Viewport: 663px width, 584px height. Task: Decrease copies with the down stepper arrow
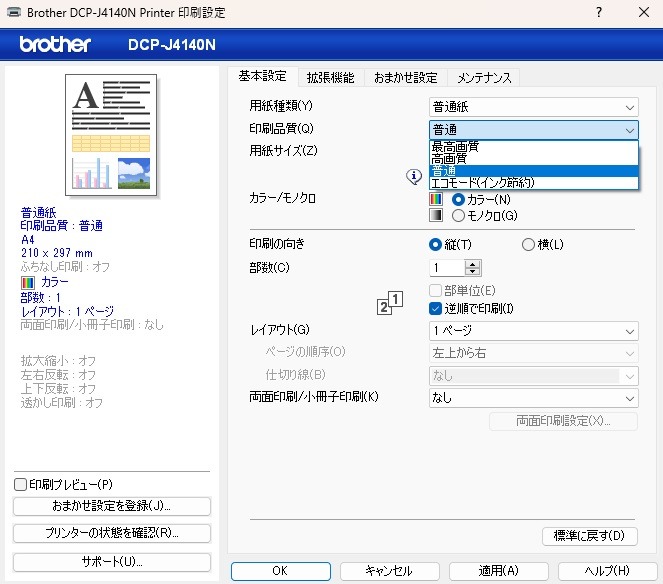point(473,271)
